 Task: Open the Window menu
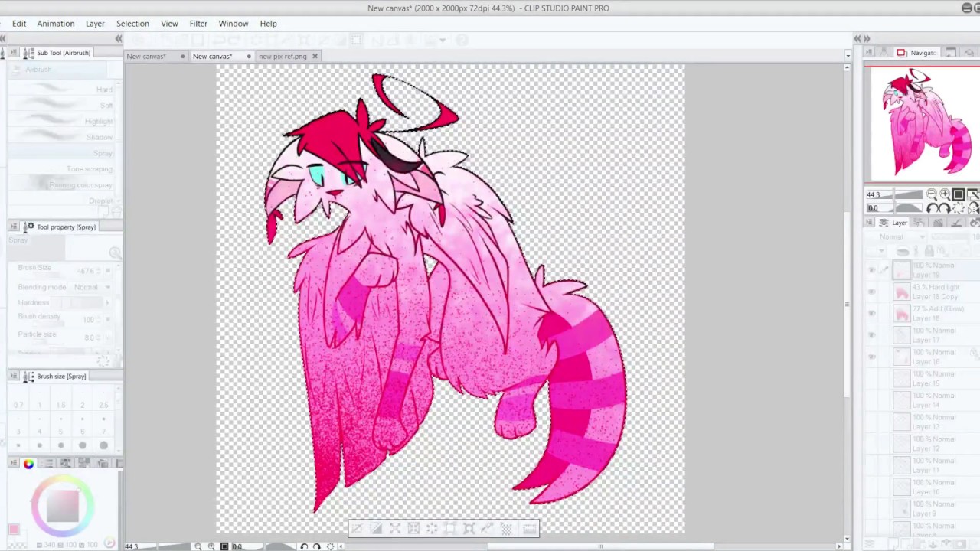click(x=234, y=24)
